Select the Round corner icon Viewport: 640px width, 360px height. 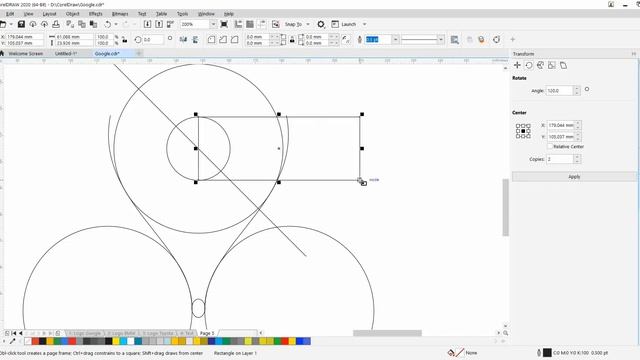211,40
